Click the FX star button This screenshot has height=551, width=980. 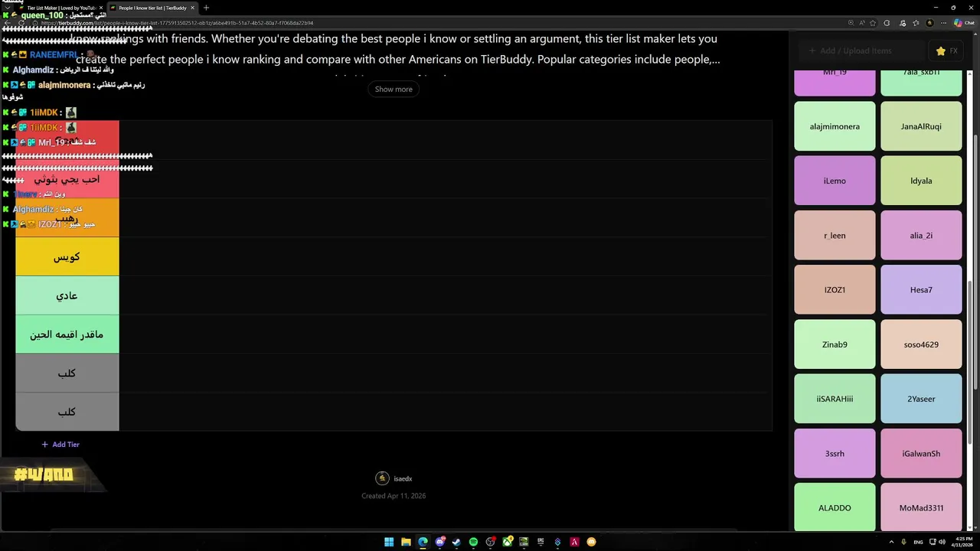pos(947,51)
